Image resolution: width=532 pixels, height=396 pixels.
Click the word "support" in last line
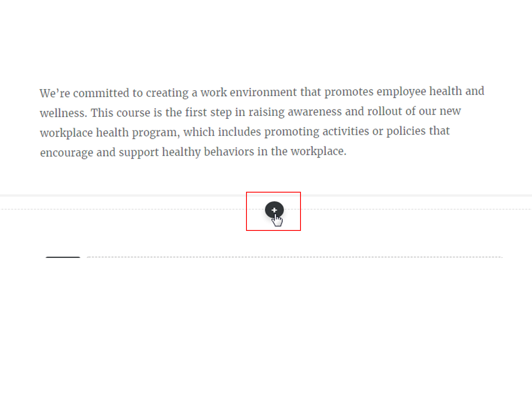139,153
